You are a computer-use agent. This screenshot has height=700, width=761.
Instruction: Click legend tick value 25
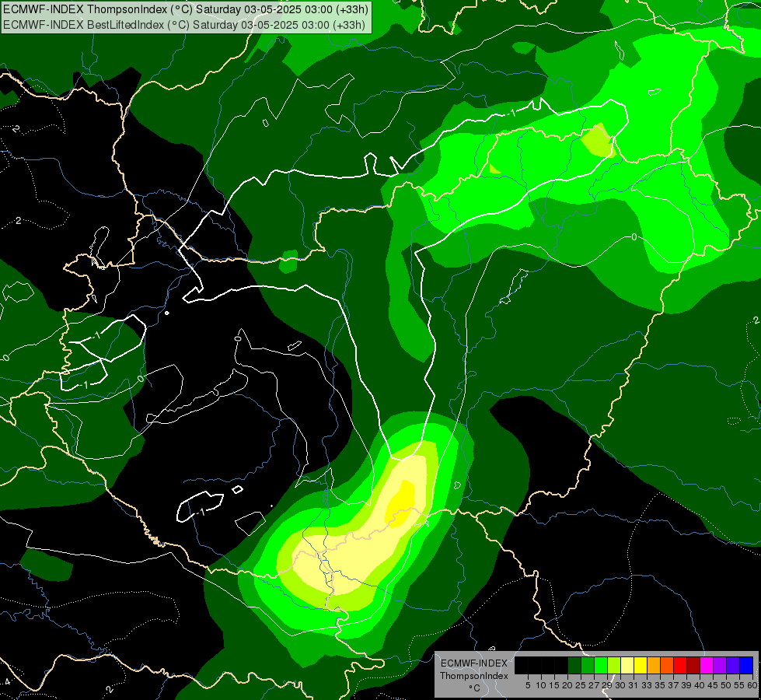(x=581, y=685)
